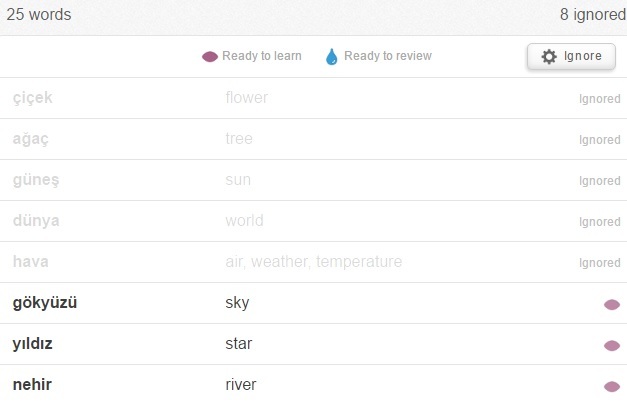Select the word gökyüzü

pos(45,303)
